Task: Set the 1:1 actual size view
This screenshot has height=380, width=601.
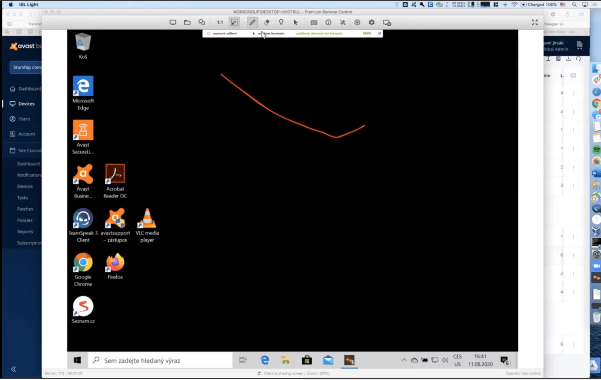Action: click(220, 23)
